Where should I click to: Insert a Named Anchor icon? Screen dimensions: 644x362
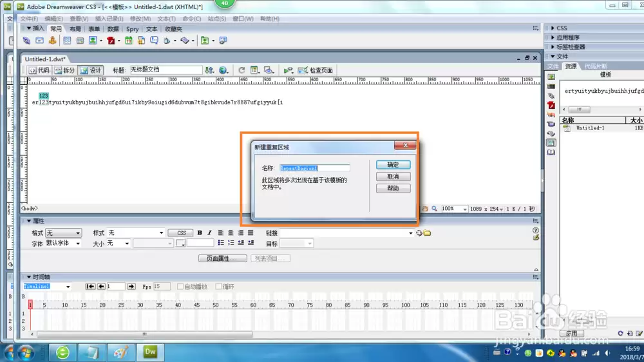52,41
